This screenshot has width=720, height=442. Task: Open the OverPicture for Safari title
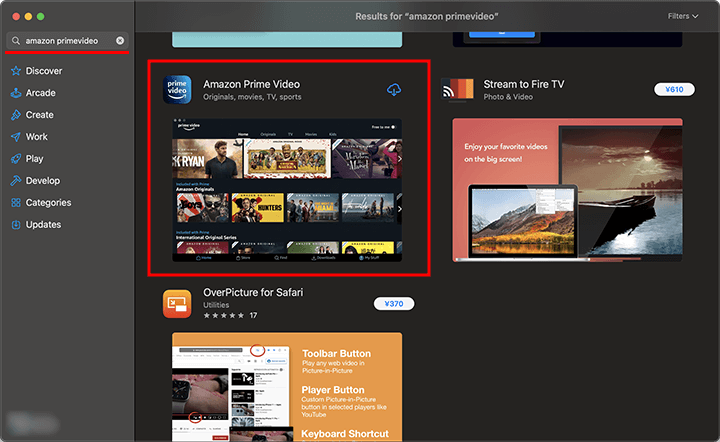(x=253, y=292)
